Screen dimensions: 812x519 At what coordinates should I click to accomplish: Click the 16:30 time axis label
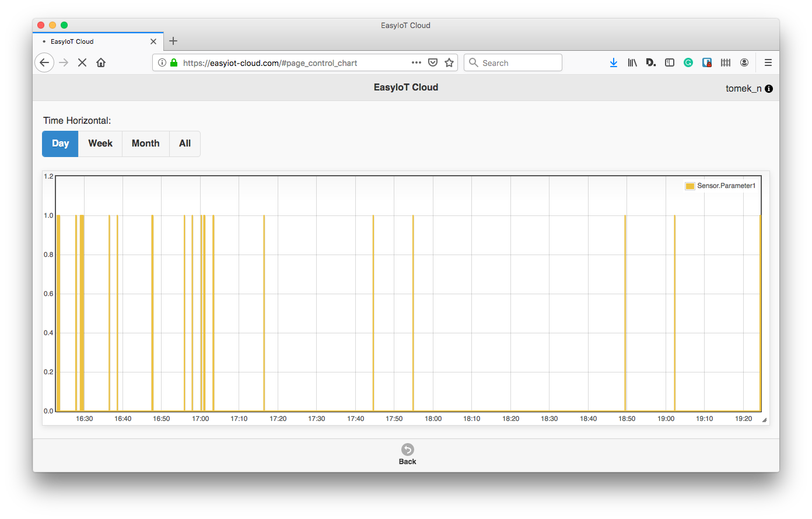[x=85, y=419]
